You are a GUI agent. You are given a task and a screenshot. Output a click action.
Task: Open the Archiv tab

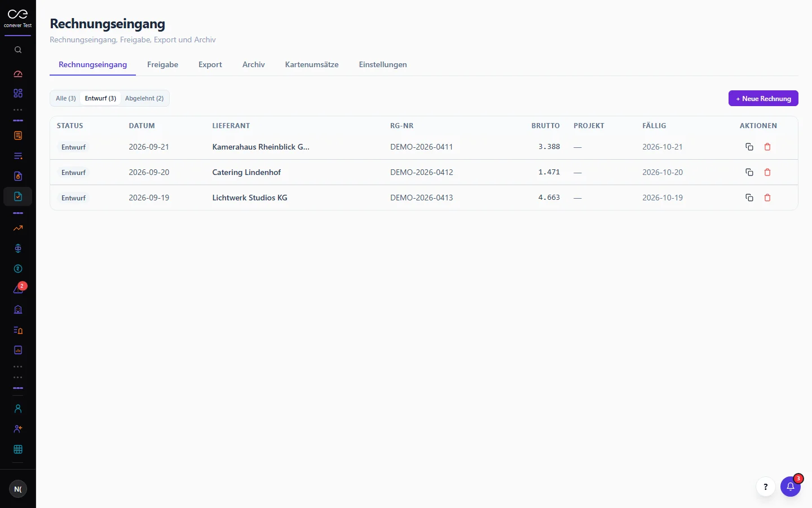[x=254, y=65]
